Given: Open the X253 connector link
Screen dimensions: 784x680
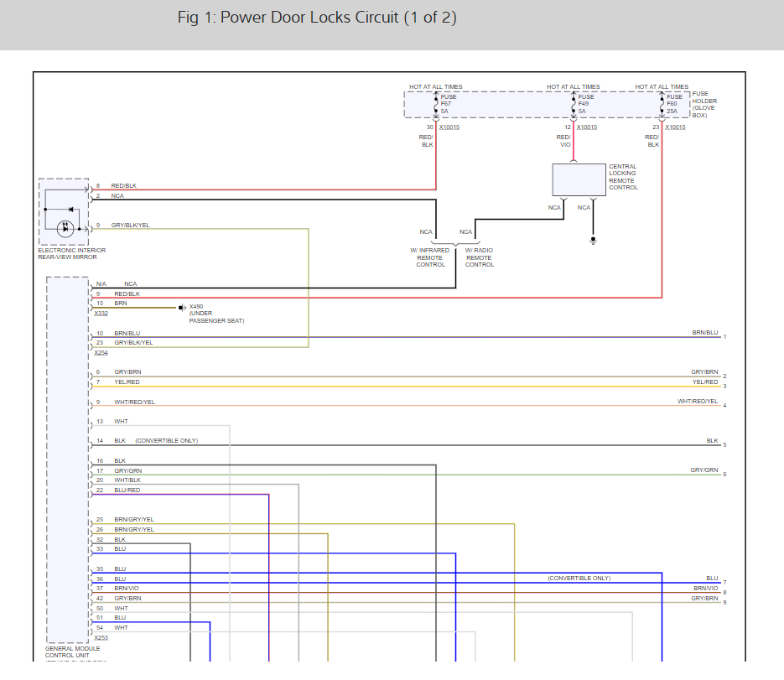Looking at the screenshot, I should click(101, 637).
